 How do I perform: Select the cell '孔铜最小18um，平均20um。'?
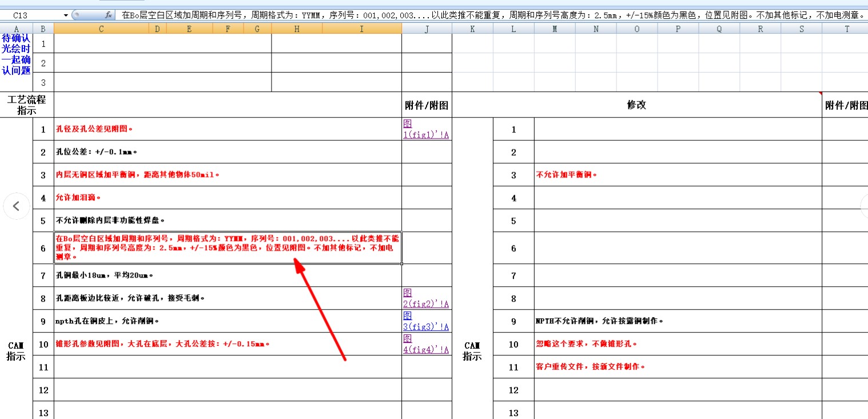pyautogui.click(x=228, y=275)
